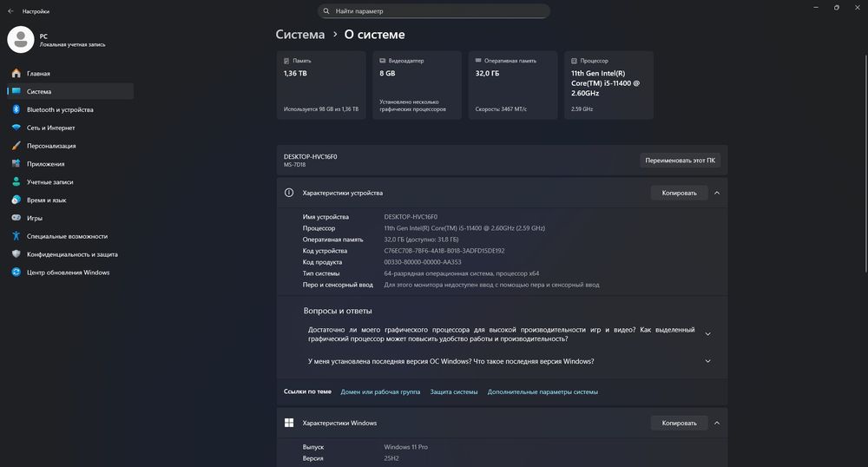
Task: Click the Приложения icon in sidebar
Action: tap(16, 164)
